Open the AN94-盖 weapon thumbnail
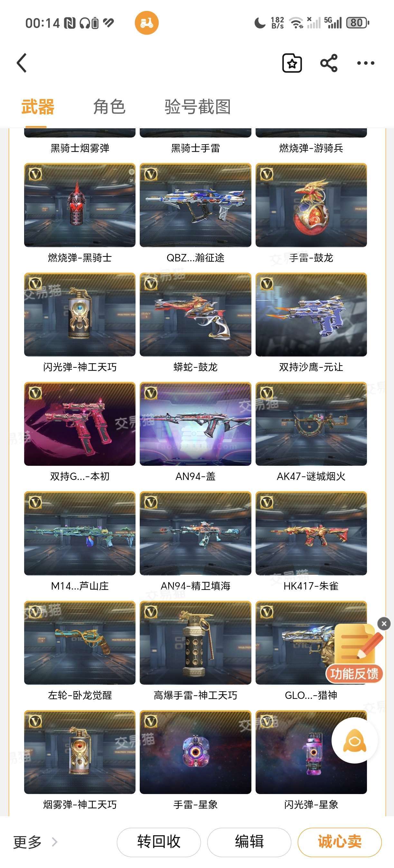 pos(195,424)
